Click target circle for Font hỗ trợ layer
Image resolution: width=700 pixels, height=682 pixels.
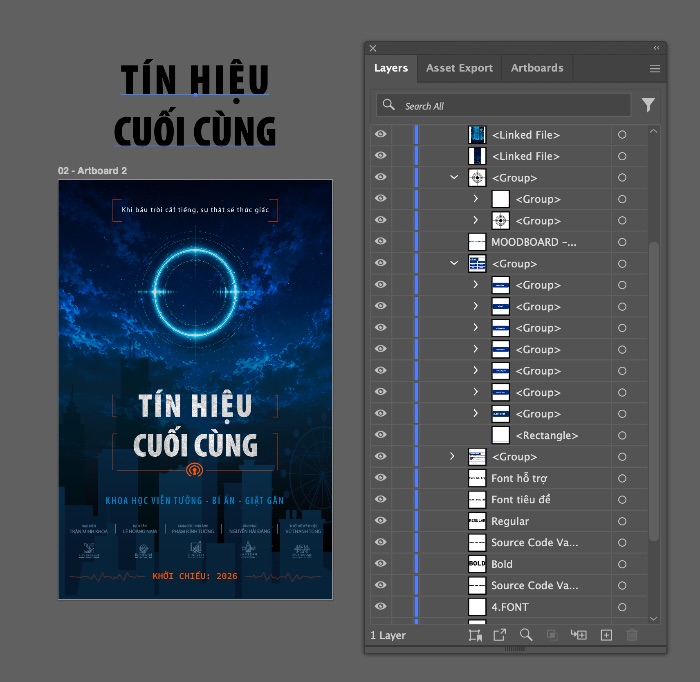[622, 478]
